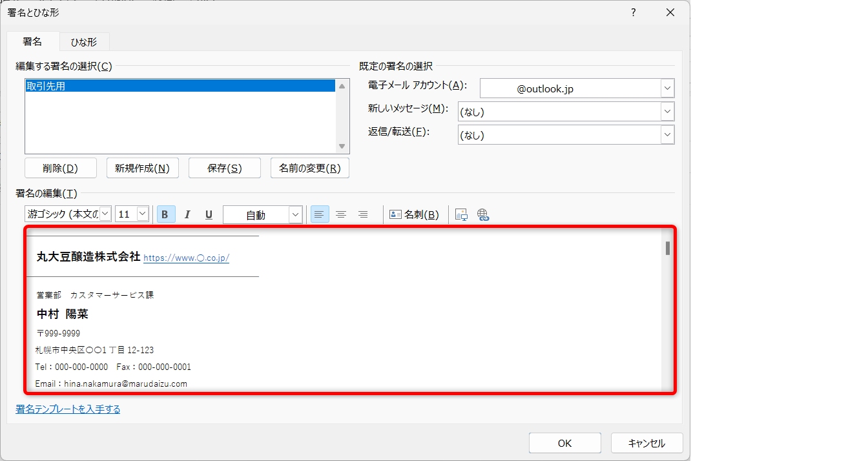Switch to the ひな形 tab
Image resolution: width=868 pixels, height=461 pixels.
(x=84, y=42)
